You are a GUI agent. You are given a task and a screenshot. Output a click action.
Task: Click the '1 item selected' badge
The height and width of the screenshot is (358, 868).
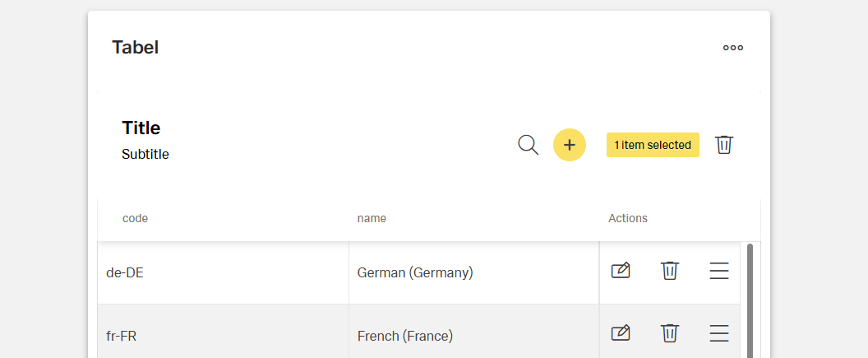653,145
